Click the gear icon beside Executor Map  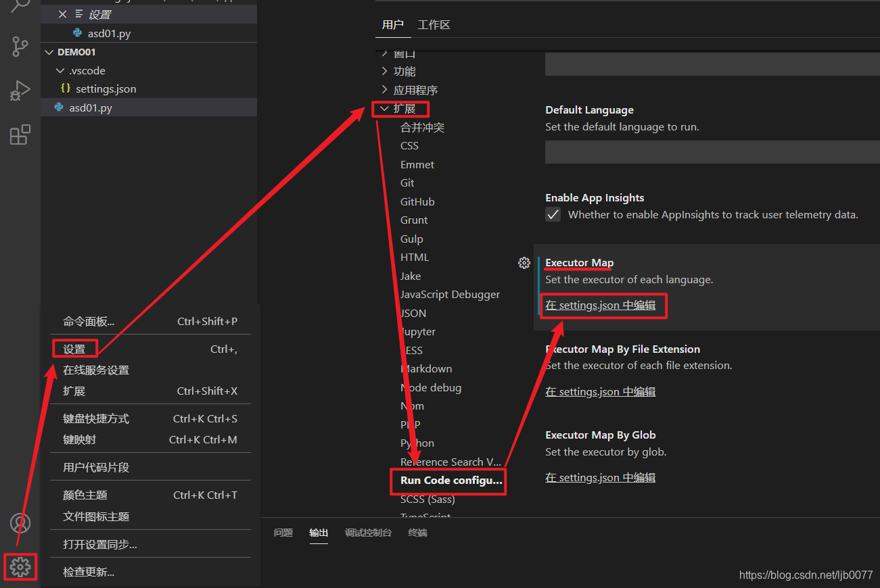[x=524, y=263]
